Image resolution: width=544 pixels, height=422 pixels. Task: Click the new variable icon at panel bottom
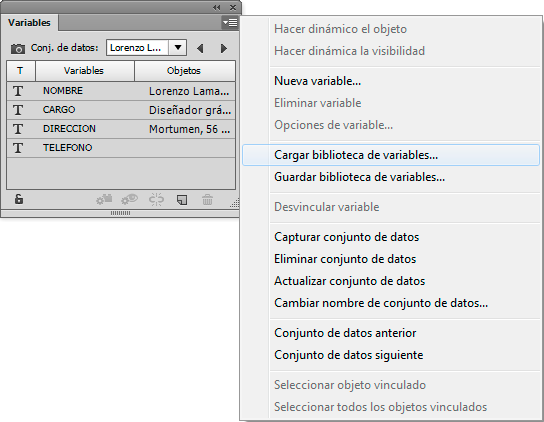[x=182, y=200]
